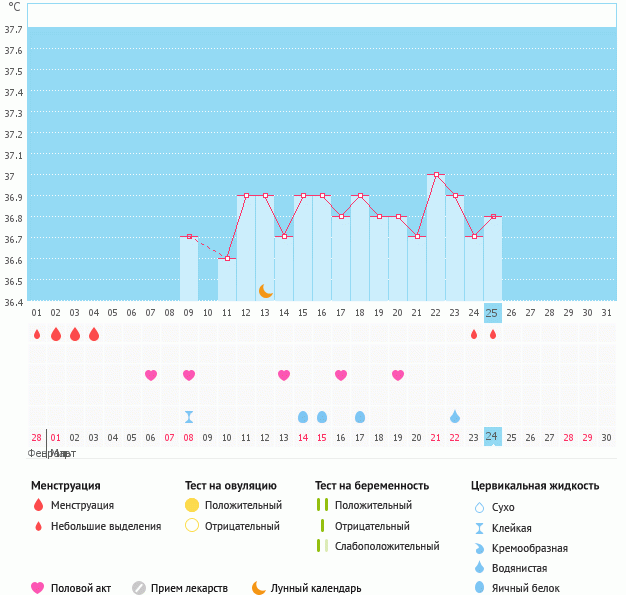Click the 37.0 temperature point on day 22
The image size is (626, 595).
click(x=436, y=175)
